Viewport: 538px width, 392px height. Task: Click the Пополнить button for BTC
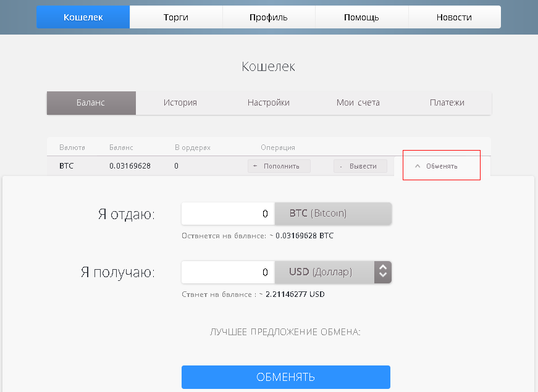(x=279, y=166)
